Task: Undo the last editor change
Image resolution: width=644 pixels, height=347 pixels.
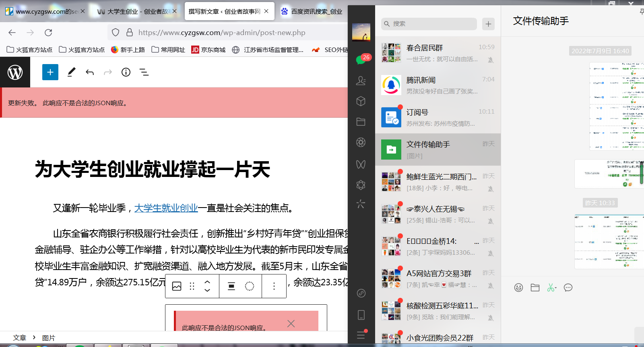Action: 90,72
